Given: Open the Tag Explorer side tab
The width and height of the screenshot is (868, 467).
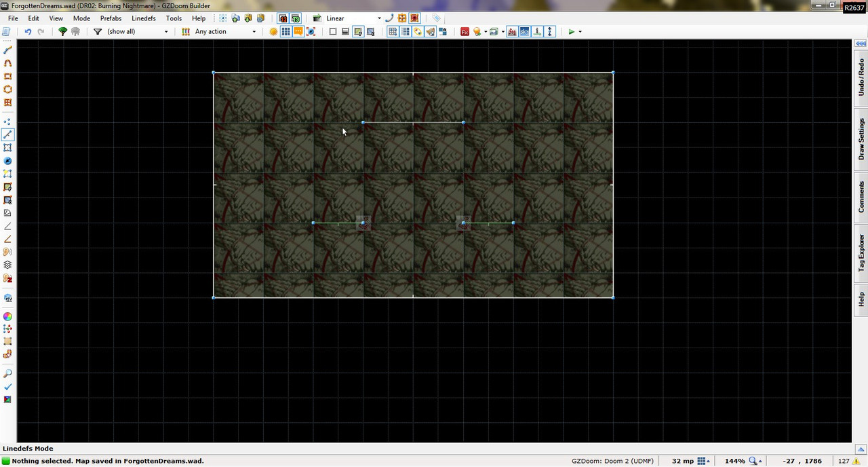Looking at the screenshot, I should 861,253.
